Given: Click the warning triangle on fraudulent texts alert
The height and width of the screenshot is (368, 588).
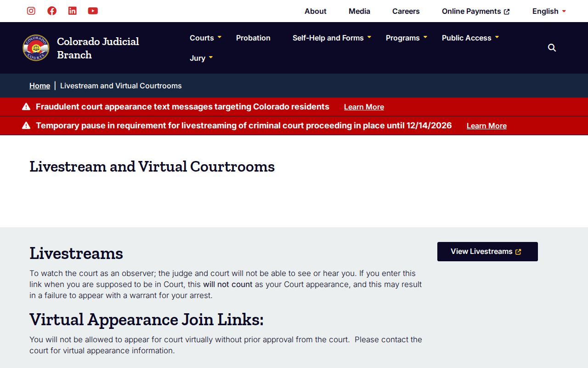Looking at the screenshot, I should pos(26,107).
